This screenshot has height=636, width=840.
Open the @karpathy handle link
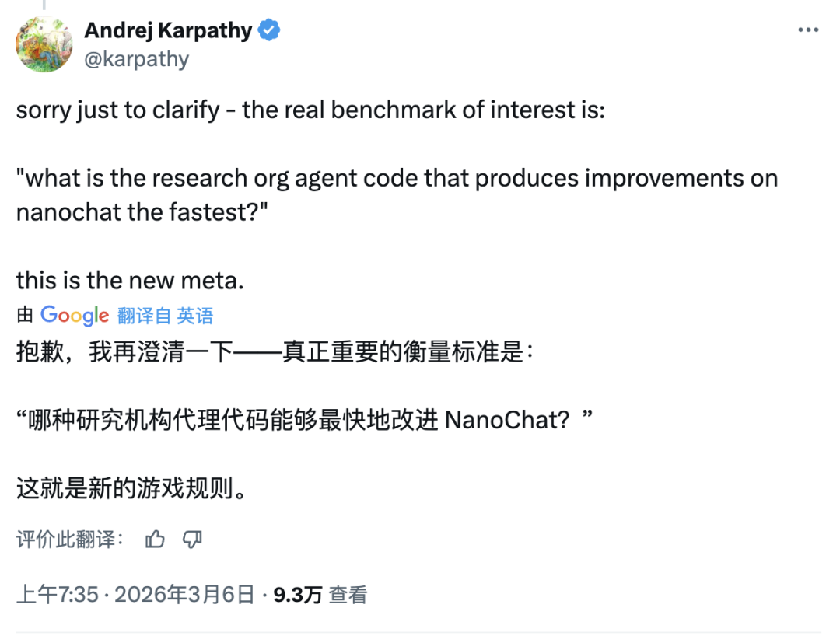(136, 59)
